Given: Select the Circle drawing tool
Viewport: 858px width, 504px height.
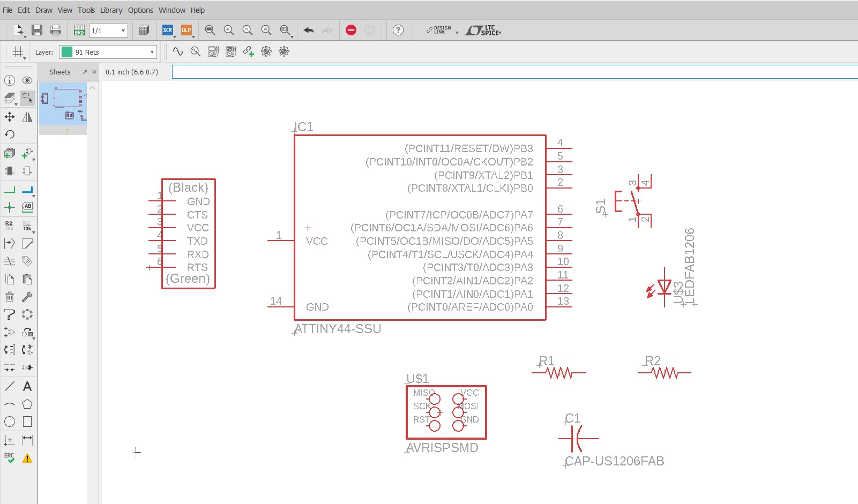Looking at the screenshot, I should tap(10, 422).
